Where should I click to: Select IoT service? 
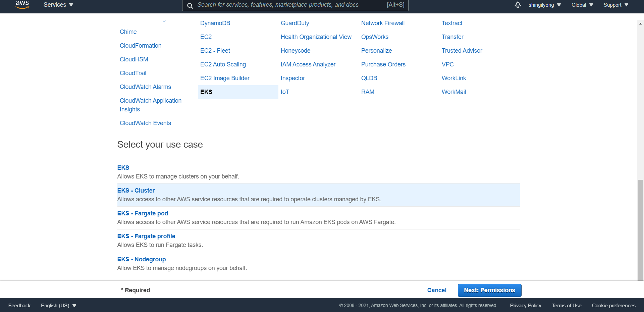[x=285, y=92]
